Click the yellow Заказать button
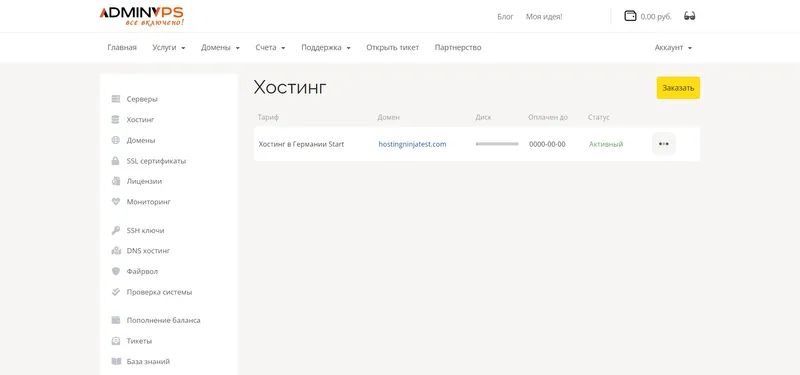Viewport: 800px width, 375px height. click(678, 88)
